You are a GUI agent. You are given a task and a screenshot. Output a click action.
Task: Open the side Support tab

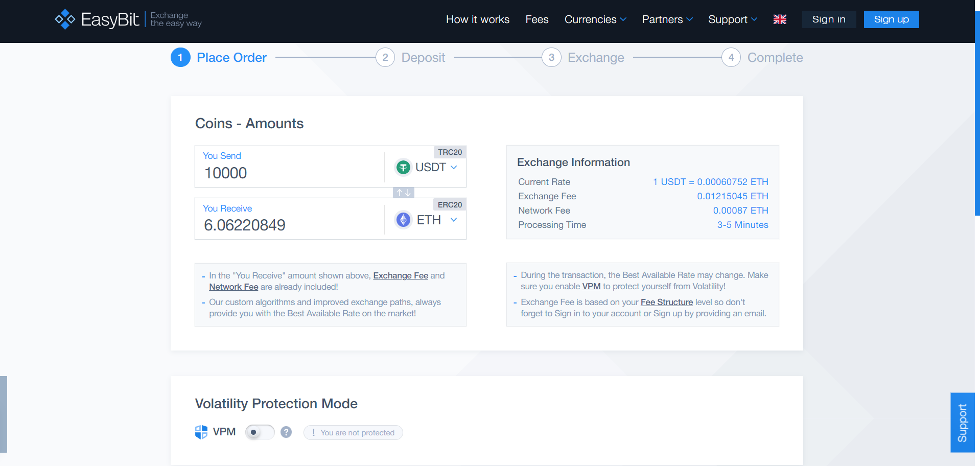(x=963, y=423)
